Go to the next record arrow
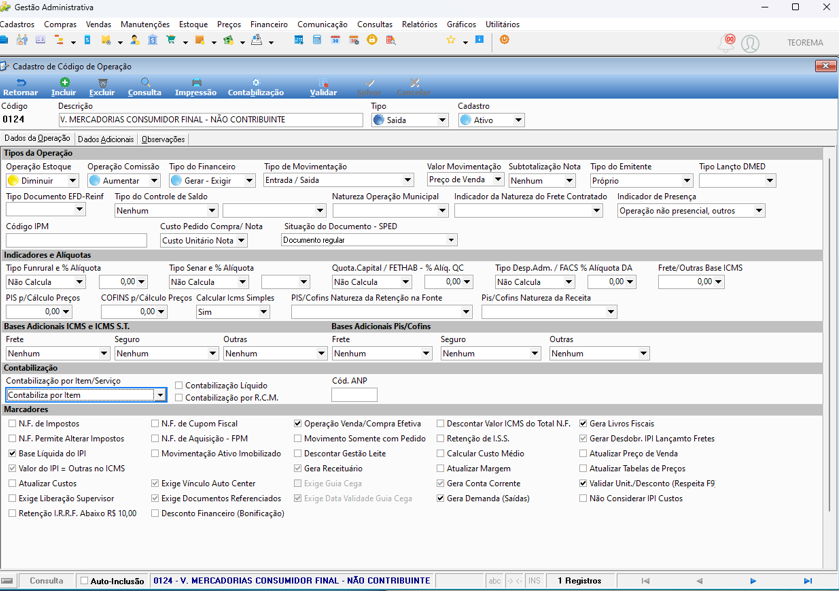839x591 pixels. [x=753, y=581]
